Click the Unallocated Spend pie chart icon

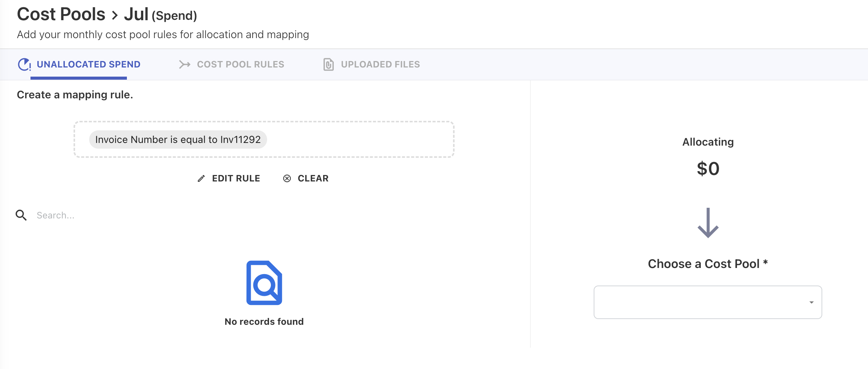(24, 64)
